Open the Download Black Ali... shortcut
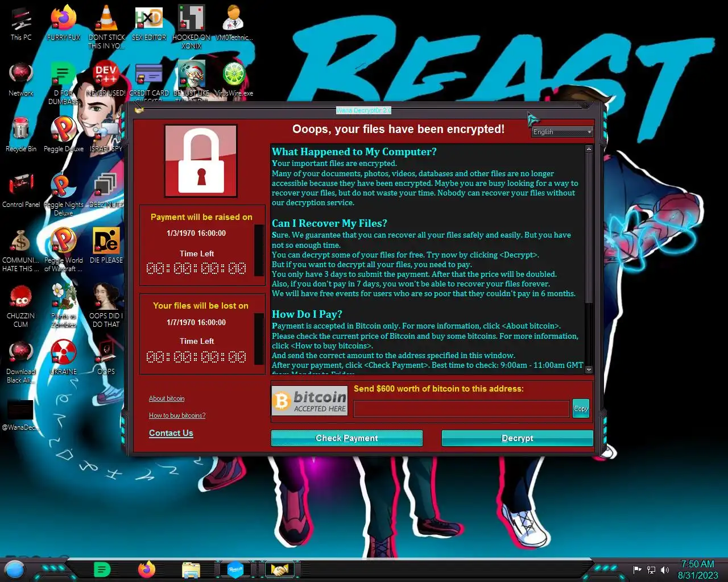 (21, 361)
